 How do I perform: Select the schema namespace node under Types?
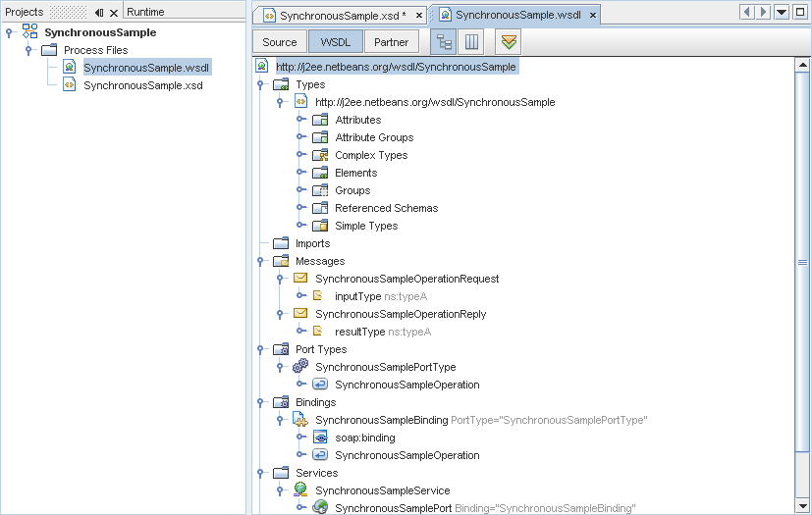pos(435,102)
